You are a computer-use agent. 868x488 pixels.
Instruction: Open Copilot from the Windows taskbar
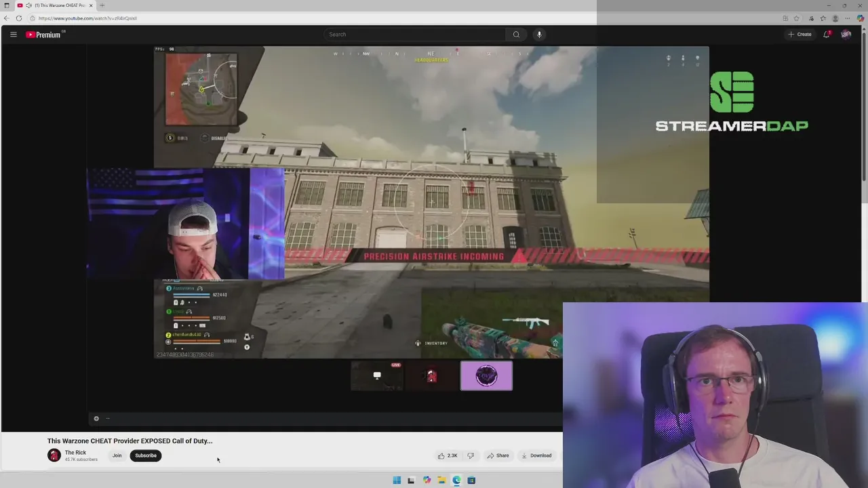tap(427, 480)
